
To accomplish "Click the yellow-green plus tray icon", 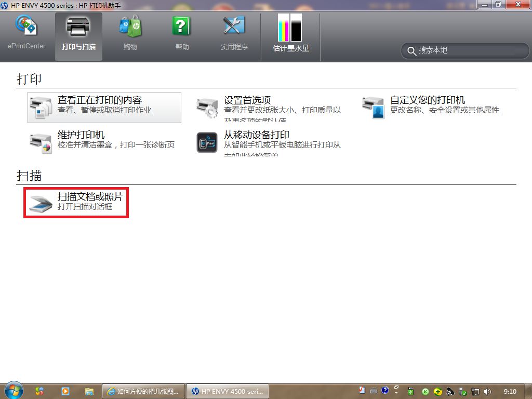I will click(x=437, y=392).
